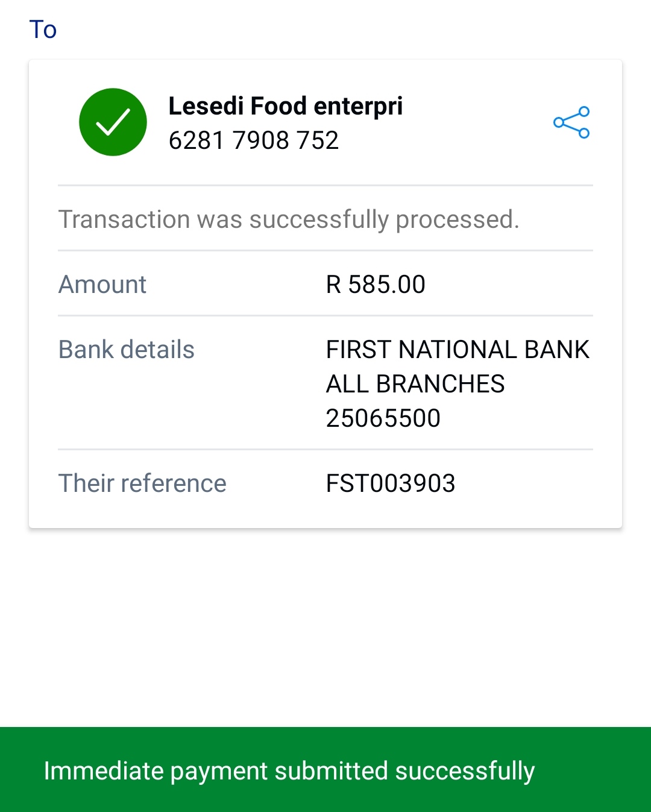The width and height of the screenshot is (651, 812).
Task: Tap the 'Transaction was successfully processed' message
Action: tap(289, 219)
